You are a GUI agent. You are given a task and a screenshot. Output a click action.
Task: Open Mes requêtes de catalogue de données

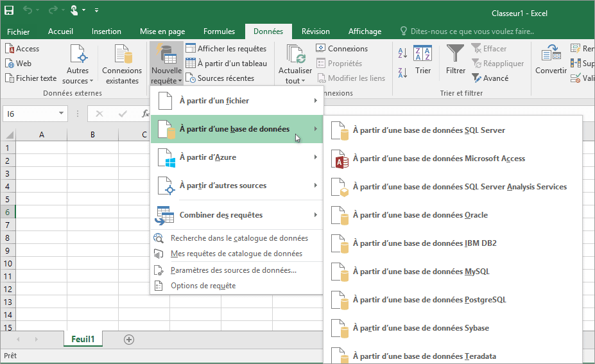pyautogui.click(x=237, y=254)
